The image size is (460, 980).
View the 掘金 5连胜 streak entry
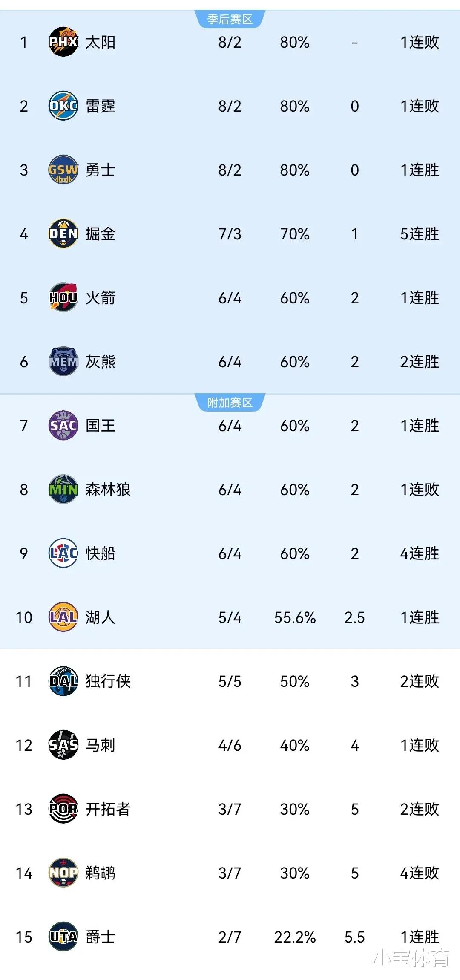point(420,233)
